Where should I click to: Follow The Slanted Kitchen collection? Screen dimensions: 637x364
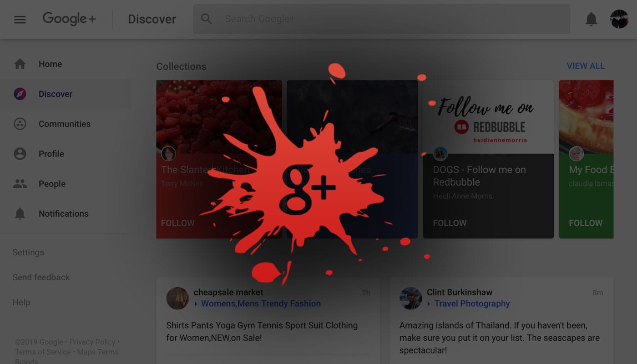click(177, 223)
